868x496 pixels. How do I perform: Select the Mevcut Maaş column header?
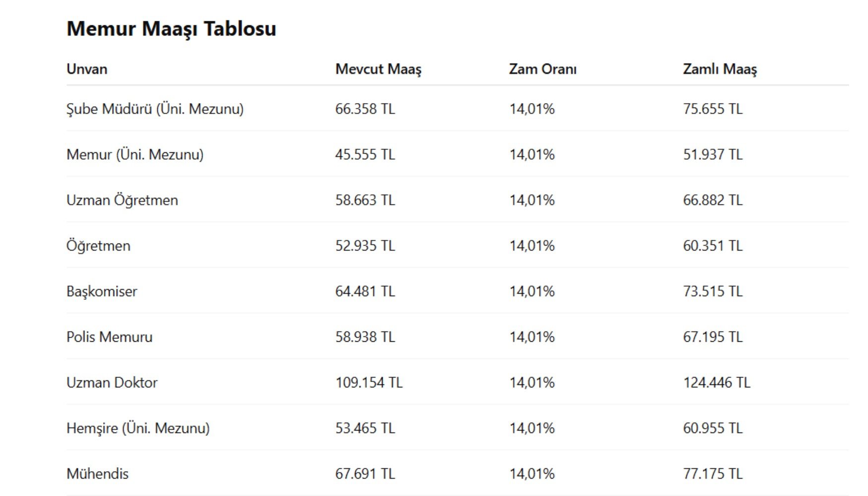click(378, 69)
